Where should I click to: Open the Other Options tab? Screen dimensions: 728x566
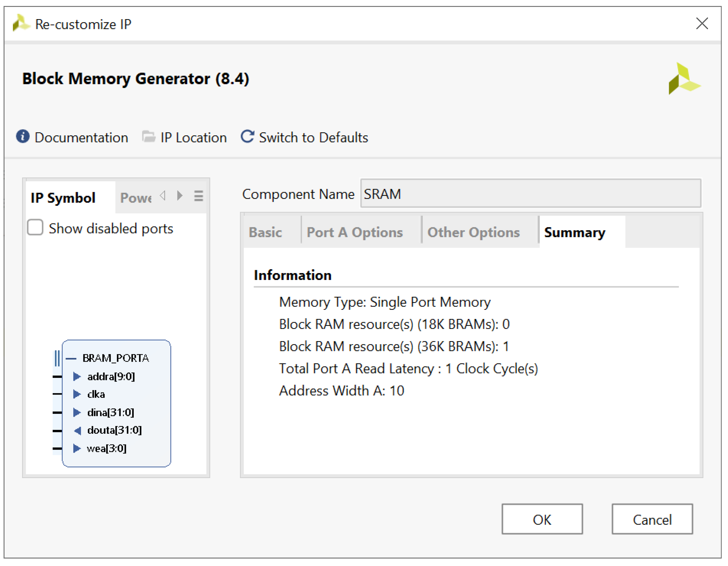473,232
